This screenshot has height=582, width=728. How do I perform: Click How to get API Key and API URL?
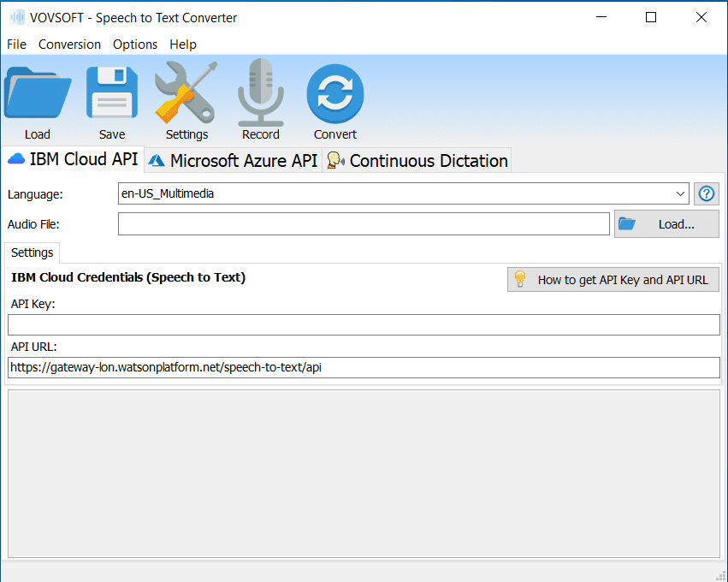pos(613,280)
